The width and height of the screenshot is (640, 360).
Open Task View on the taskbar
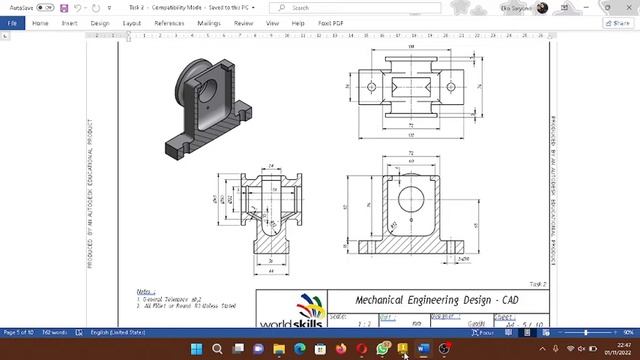pos(238,349)
